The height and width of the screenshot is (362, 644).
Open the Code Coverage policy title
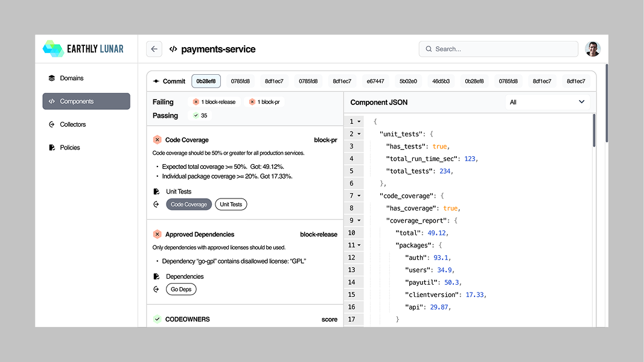pos(187,140)
